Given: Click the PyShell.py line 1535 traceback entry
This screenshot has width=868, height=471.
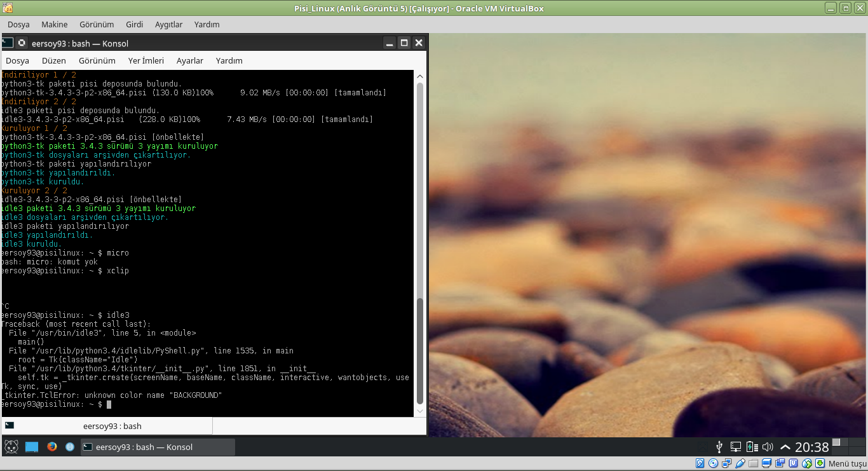Looking at the screenshot, I should pos(151,351).
